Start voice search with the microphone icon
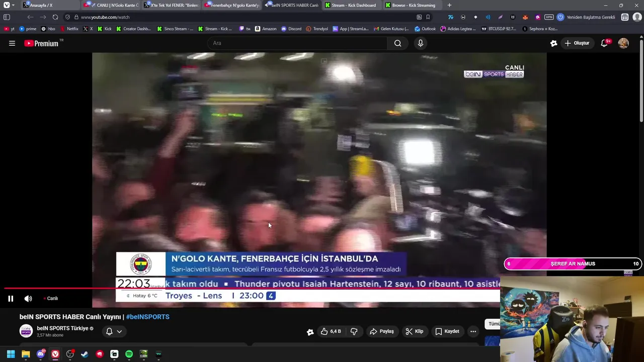The height and width of the screenshot is (362, 644). [x=421, y=43]
